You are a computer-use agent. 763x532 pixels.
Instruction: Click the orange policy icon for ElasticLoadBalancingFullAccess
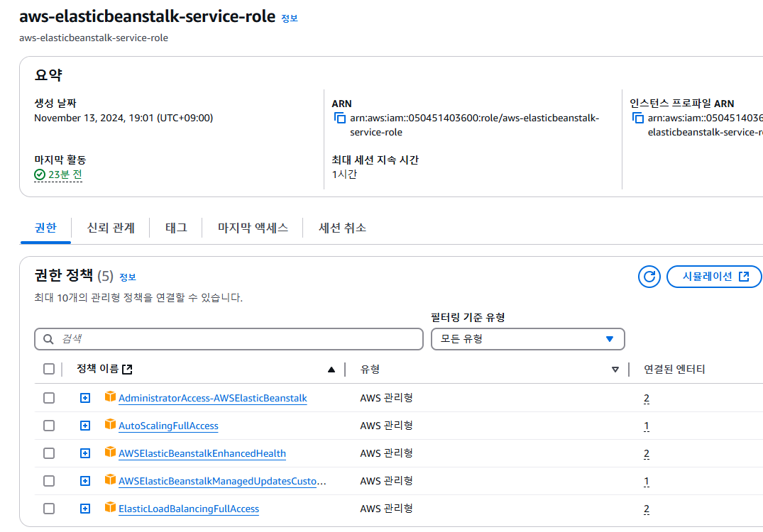click(110, 508)
